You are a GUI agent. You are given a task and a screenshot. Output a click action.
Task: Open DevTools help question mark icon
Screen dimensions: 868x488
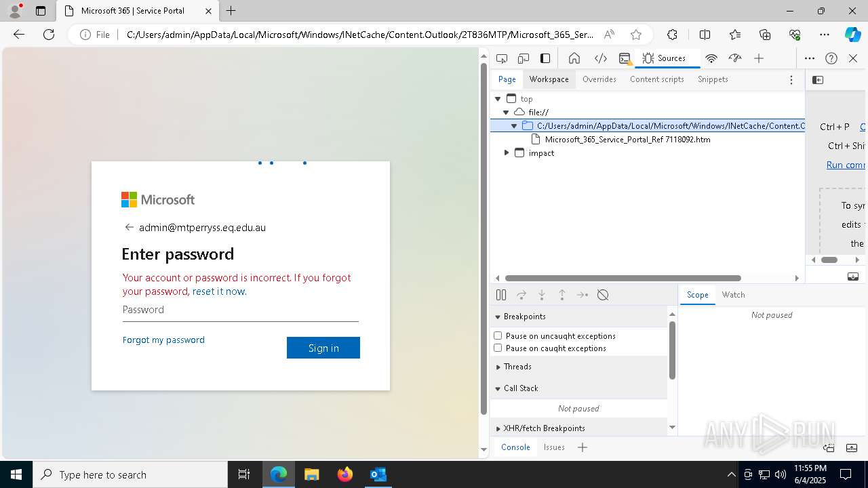pyautogui.click(x=831, y=58)
